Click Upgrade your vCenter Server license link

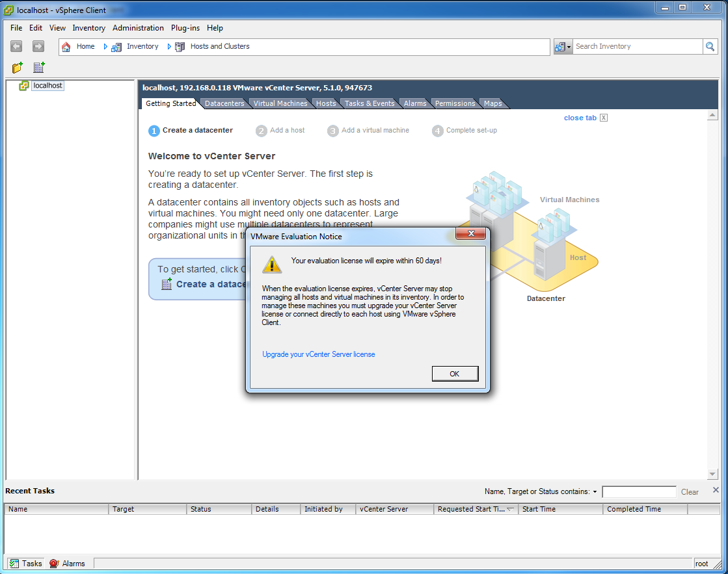pos(319,354)
